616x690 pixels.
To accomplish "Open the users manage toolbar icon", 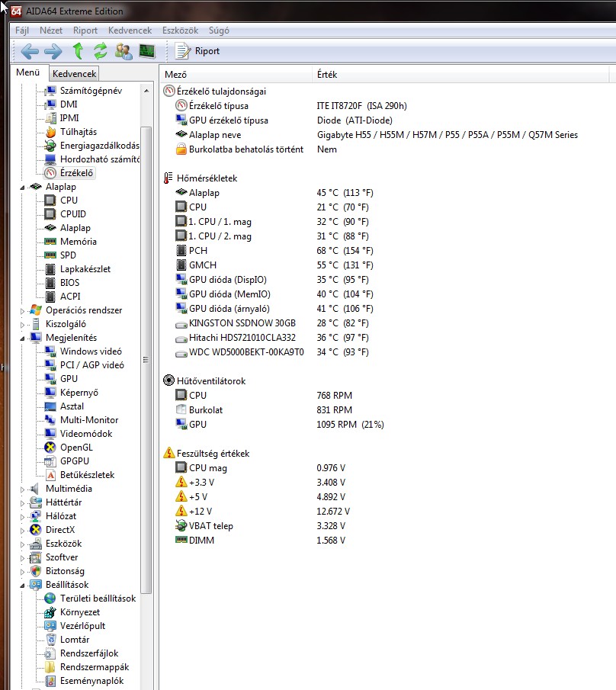I will 124,51.
